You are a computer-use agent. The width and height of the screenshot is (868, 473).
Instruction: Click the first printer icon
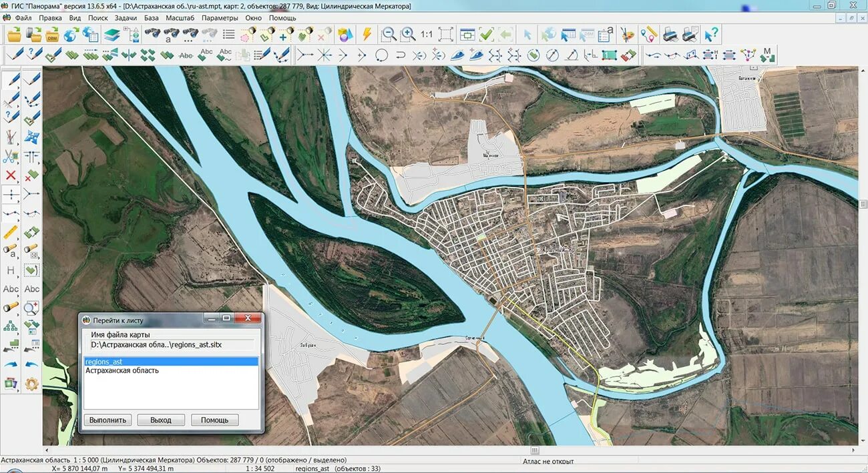point(670,35)
